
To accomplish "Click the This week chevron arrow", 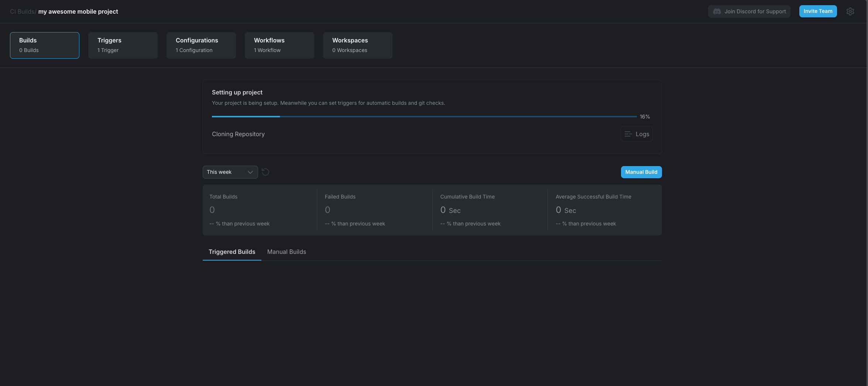I will coord(250,172).
